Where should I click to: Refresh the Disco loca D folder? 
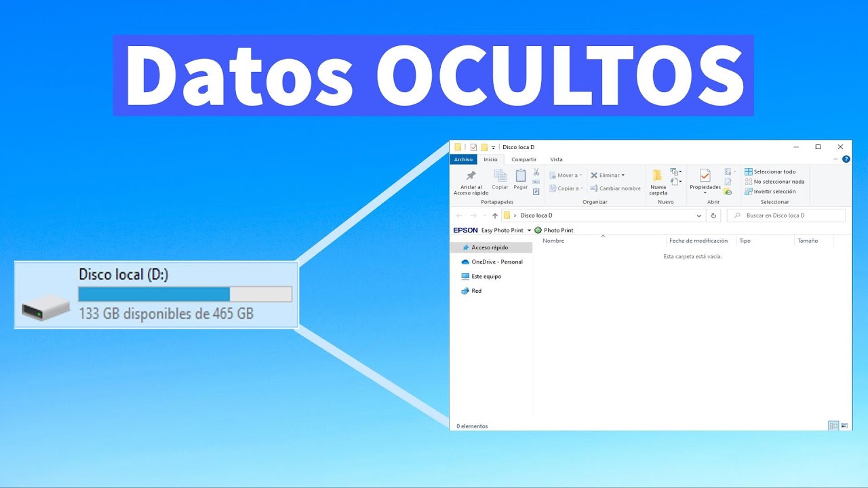tap(713, 216)
